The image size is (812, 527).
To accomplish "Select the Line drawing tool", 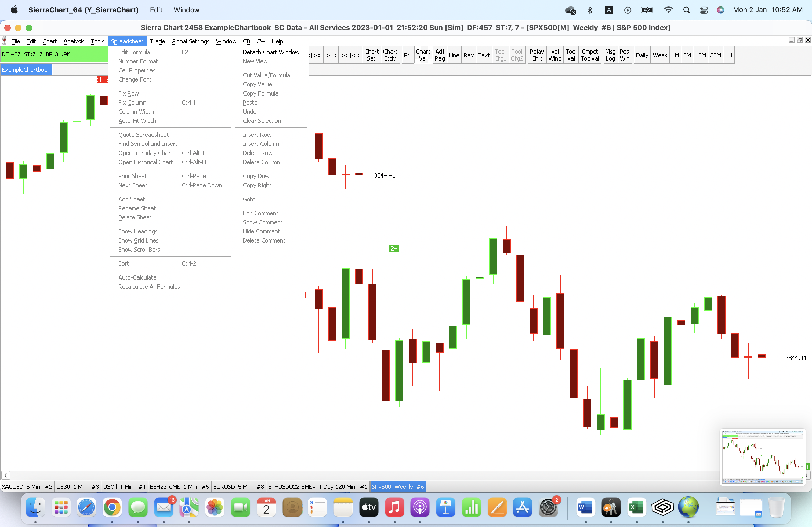I will click(454, 55).
